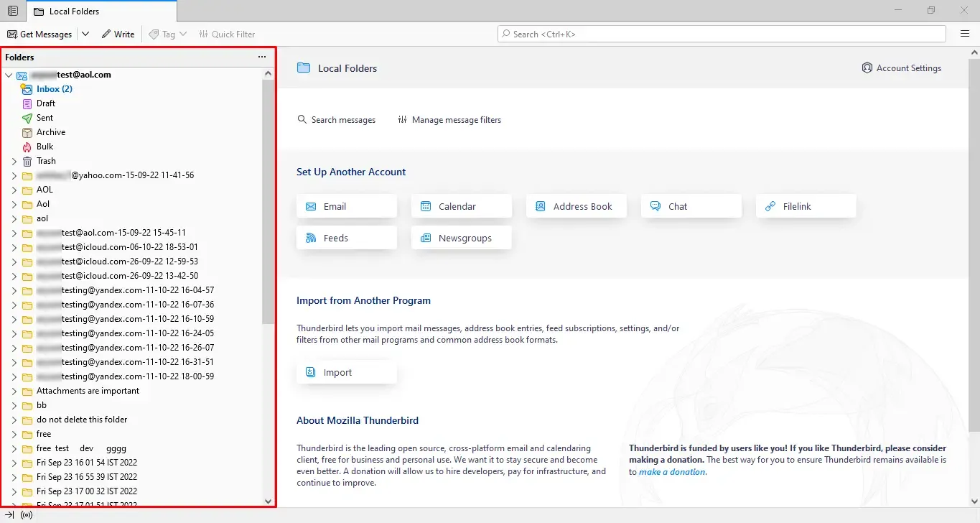Click the Inbox folder icon
Viewport: 980px width, 523px height.
[27, 89]
